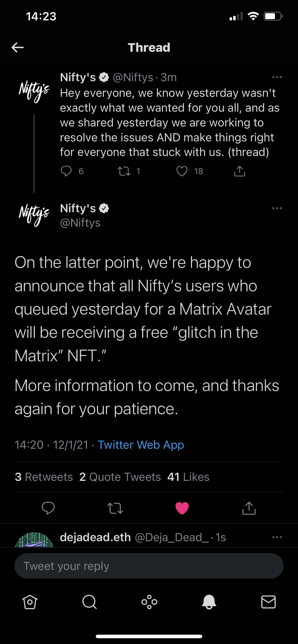298x644 pixels.
Task: Reply to the main tweet via bubble icon
Action: click(x=48, y=508)
